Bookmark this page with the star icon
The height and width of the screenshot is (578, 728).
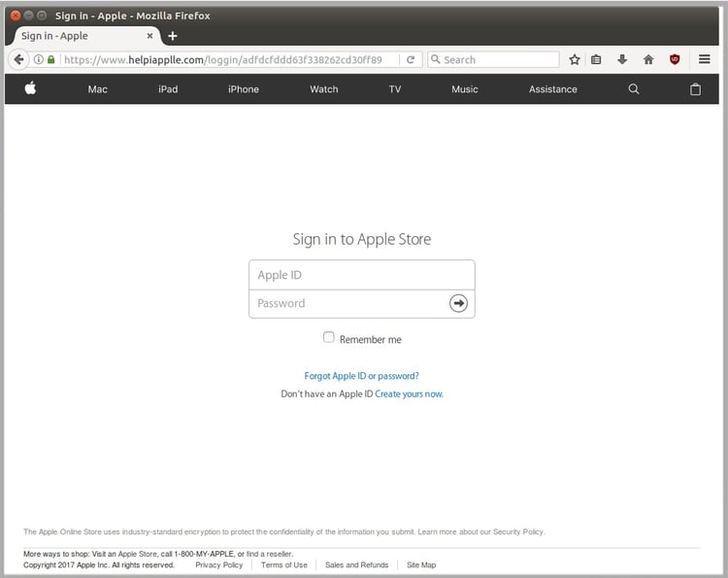[575, 59]
